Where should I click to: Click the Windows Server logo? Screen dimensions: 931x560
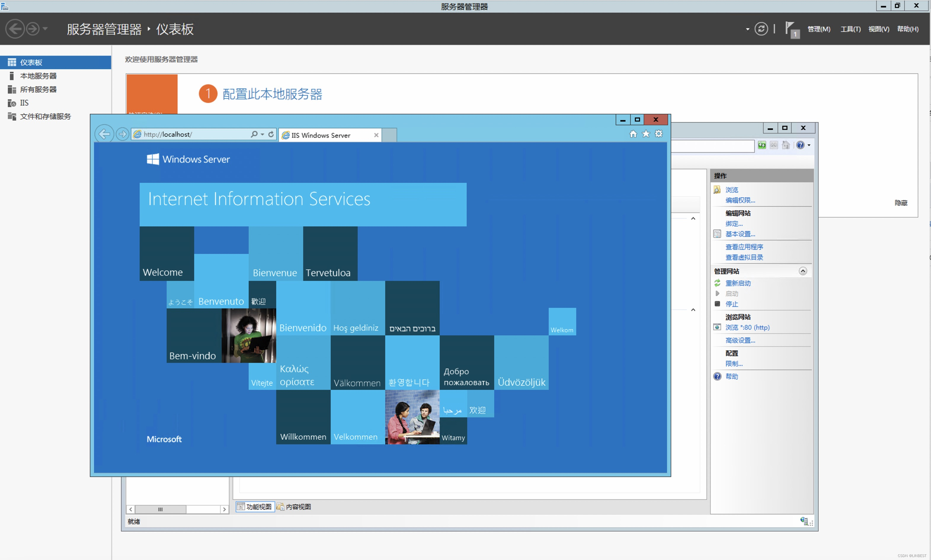click(188, 159)
